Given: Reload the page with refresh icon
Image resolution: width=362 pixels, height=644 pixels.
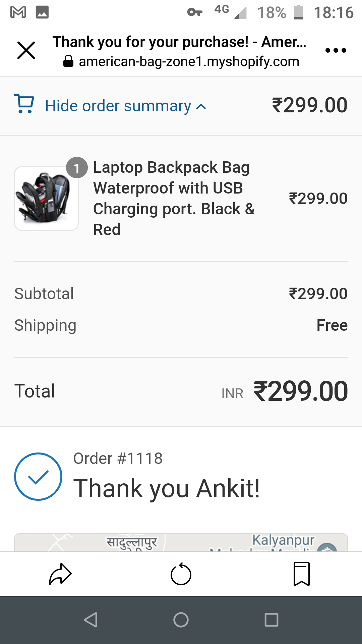Looking at the screenshot, I should [181, 574].
